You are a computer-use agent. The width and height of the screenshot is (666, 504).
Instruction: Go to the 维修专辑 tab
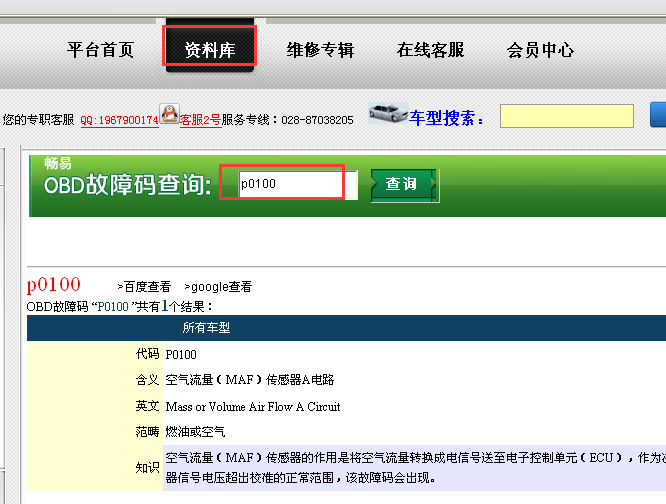click(x=320, y=50)
